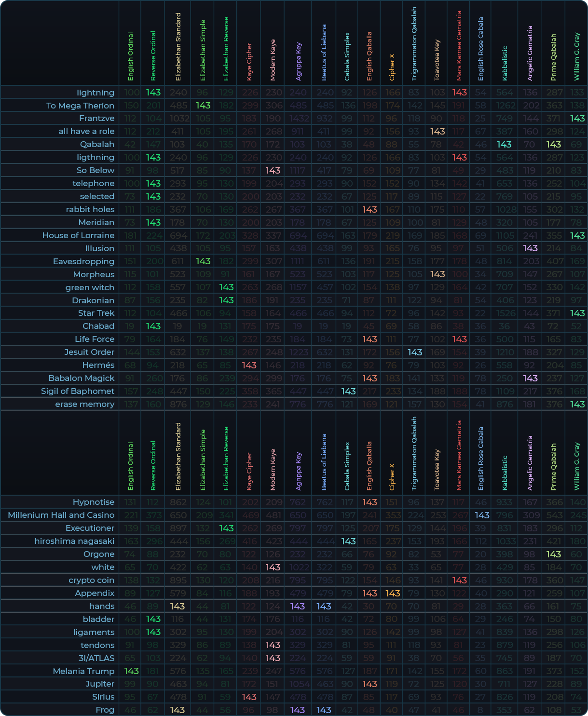Select 'Melania Trump' row label

[83, 671]
